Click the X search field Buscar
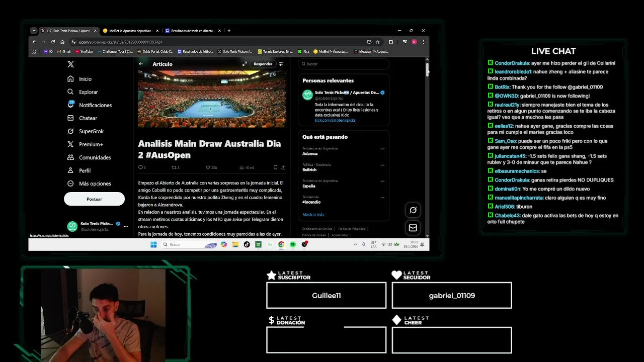 344,64
